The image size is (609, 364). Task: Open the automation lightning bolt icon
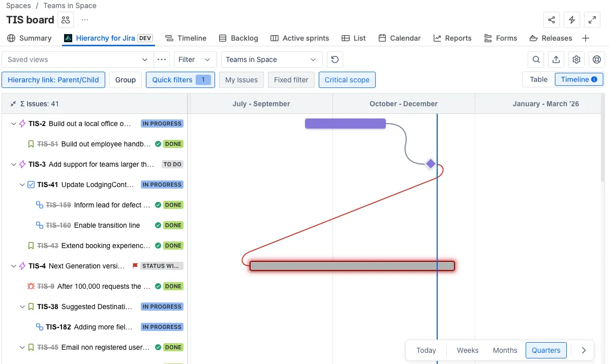point(572,20)
